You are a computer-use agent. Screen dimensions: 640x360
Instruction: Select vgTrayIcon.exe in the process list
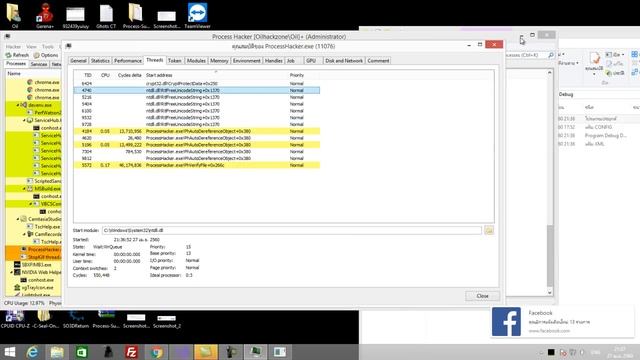point(38,287)
